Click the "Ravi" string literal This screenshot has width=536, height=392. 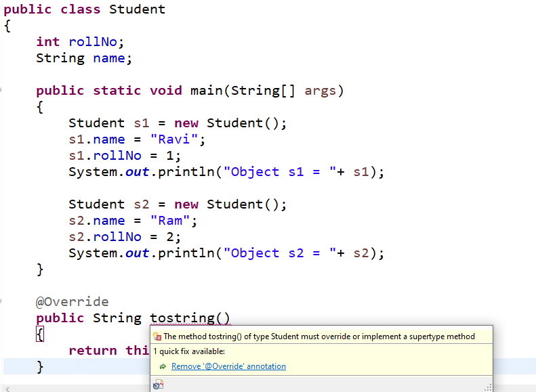[174, 139]
